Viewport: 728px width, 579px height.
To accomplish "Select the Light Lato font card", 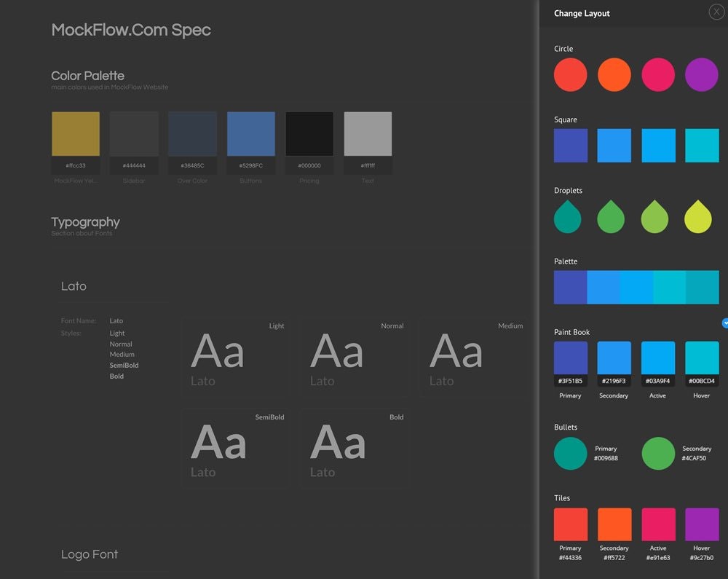I will tap(235, 358).
